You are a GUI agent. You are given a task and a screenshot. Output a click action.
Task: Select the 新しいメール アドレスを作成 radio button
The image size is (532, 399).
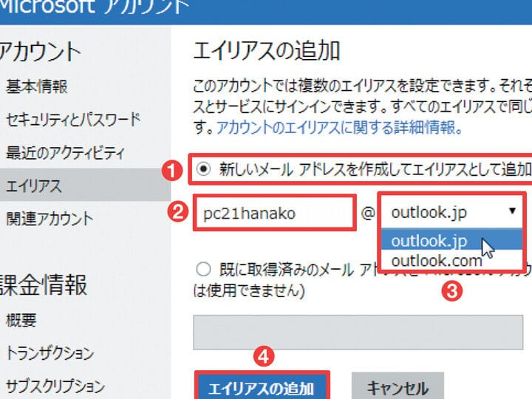click(x=204, y=168)
